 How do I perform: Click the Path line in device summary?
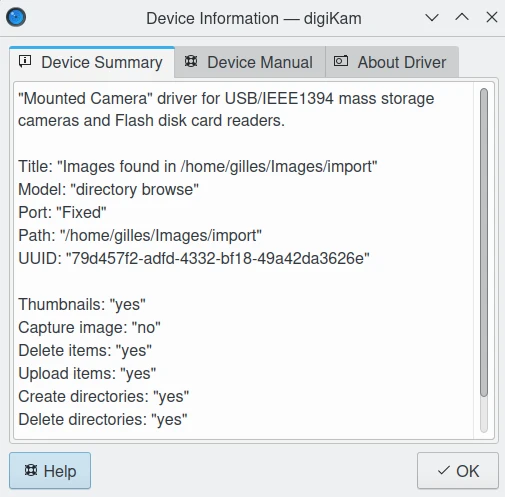click(140, 235)
